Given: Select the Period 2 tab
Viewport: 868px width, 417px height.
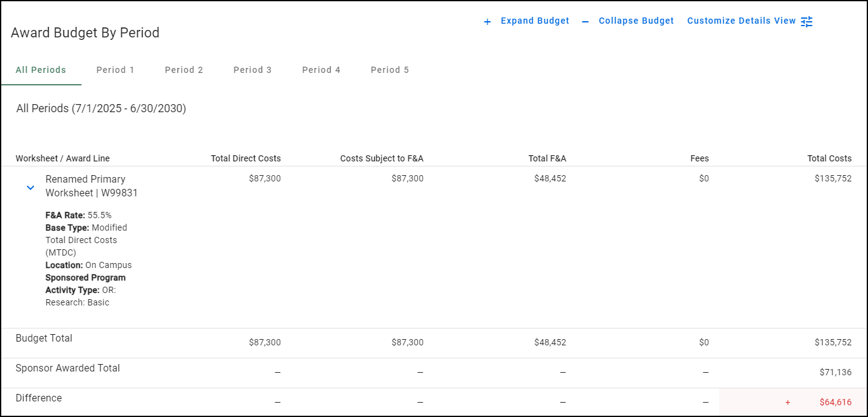Looking at the screenshot, I should pyautogui.click(x=184, y=70).
